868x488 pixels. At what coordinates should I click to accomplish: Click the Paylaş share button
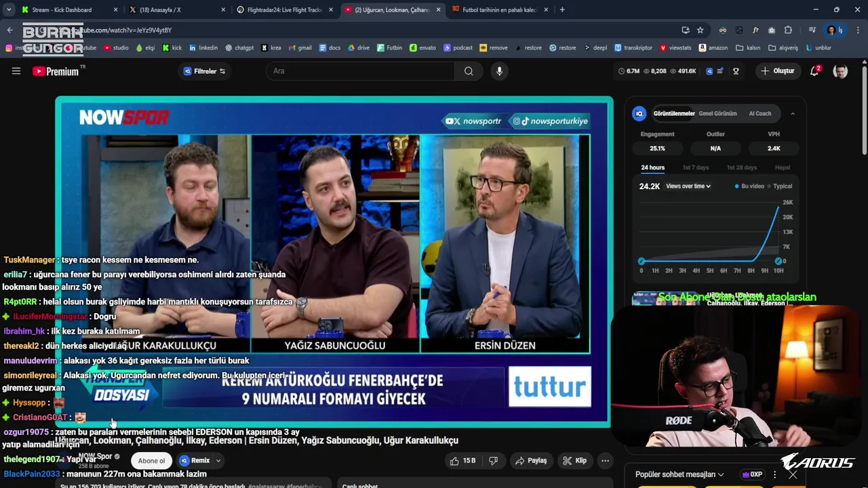[x=531, y=461]
